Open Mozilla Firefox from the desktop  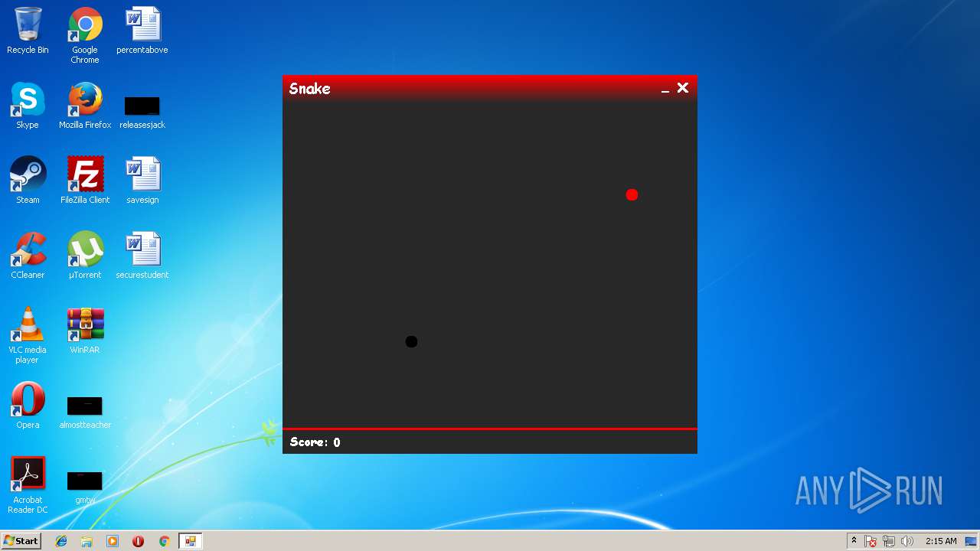pos(85,106)
